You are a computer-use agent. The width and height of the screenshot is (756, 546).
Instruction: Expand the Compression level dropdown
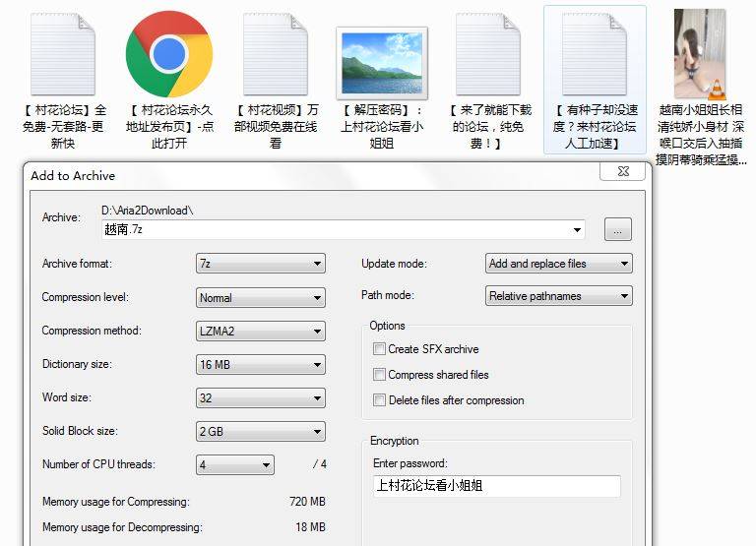pos(260,297)
